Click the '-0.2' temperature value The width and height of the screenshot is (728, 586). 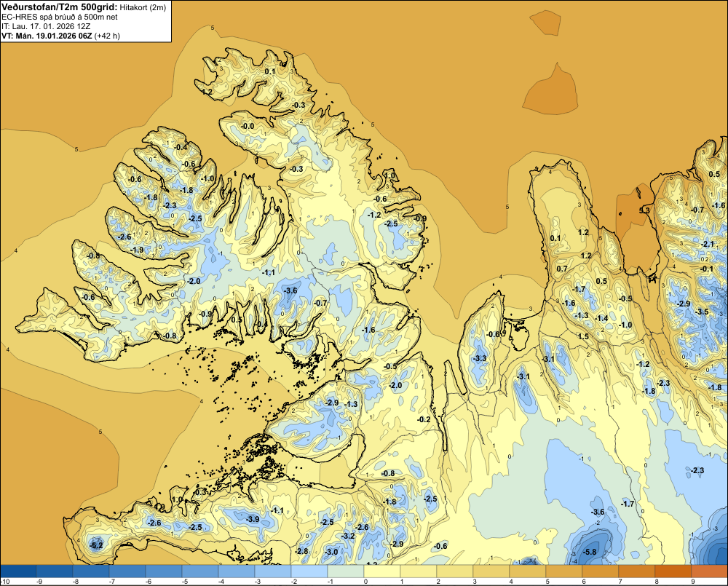424,419
